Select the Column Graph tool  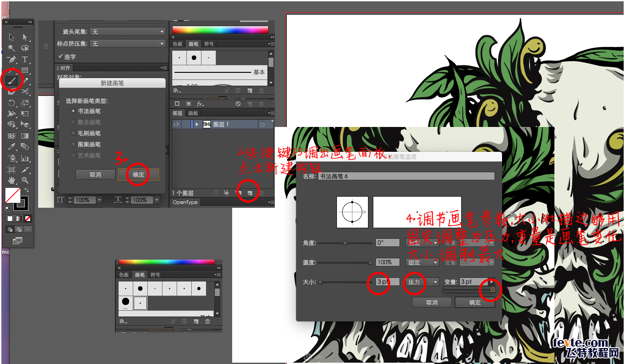click(25, 158)
